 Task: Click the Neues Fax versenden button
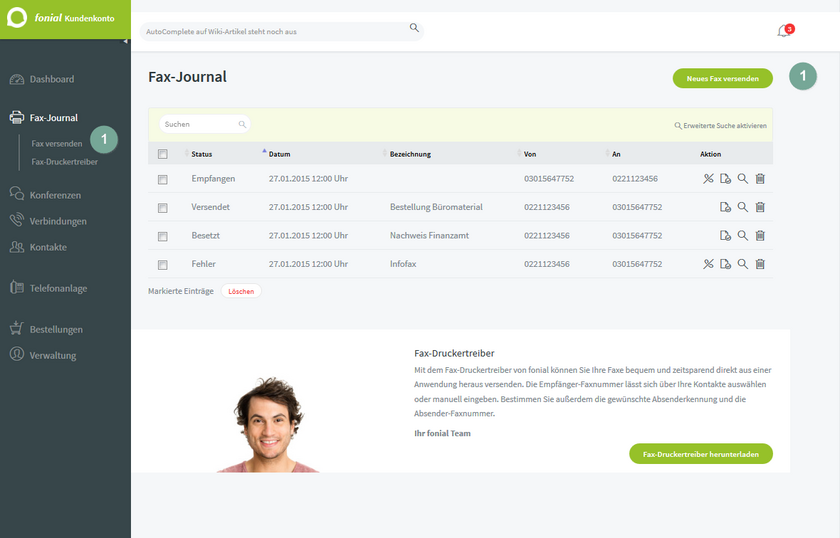(723, 78)
